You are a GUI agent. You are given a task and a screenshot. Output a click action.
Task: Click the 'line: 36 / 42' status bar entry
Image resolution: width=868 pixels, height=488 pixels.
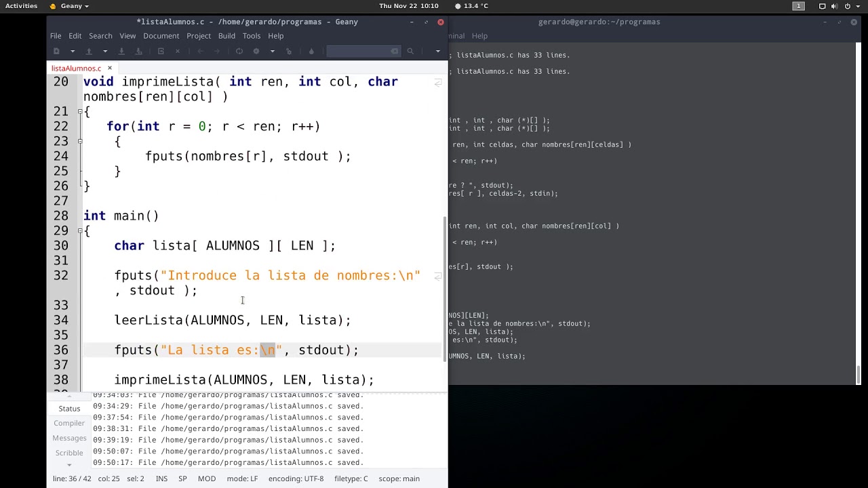point(72,479)
